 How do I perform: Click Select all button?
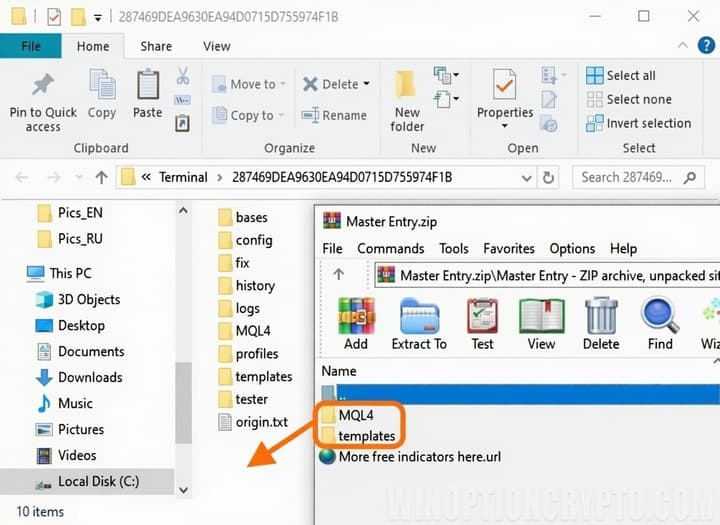point(621,75)
